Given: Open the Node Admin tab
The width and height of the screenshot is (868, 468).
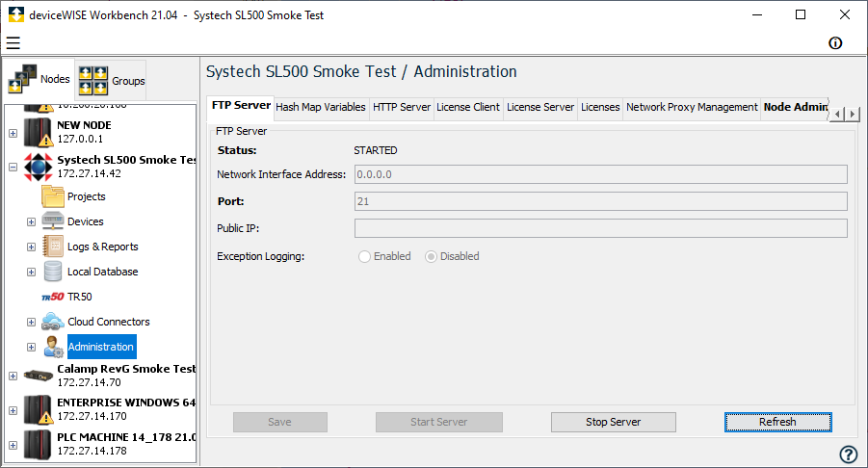Looking at the screenshot, I should click(795, 107).
